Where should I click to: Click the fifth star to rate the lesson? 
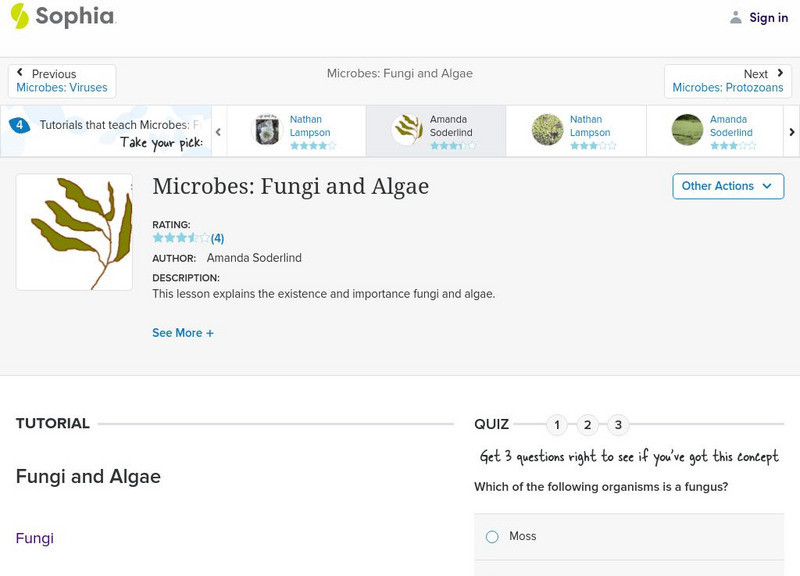click(203, 238)
